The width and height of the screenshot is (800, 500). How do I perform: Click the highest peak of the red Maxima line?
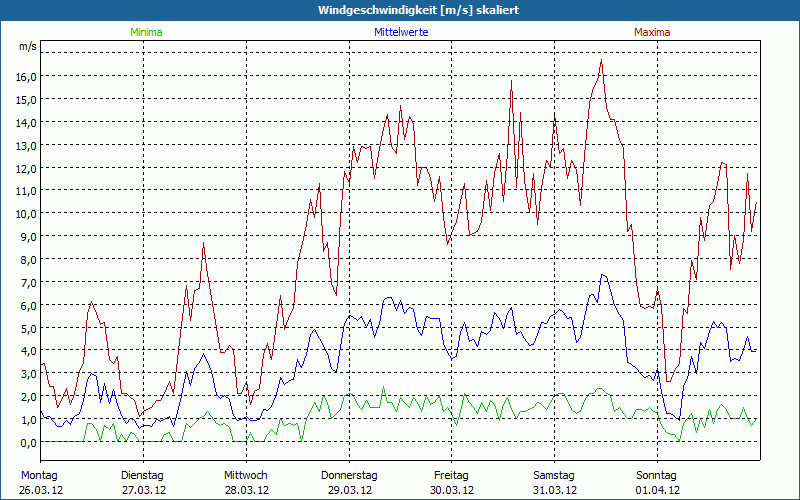(601, 61)
